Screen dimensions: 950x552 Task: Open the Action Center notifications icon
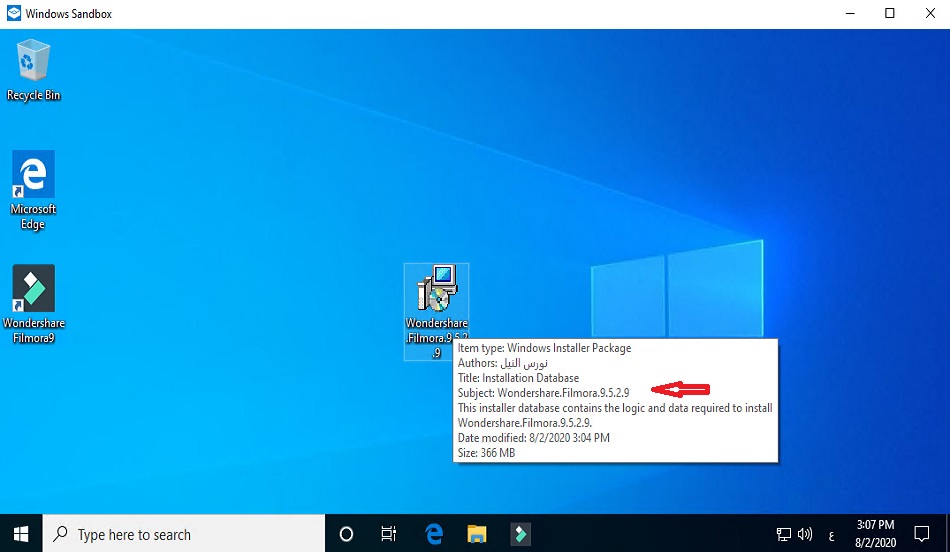(x=922, y=534)
